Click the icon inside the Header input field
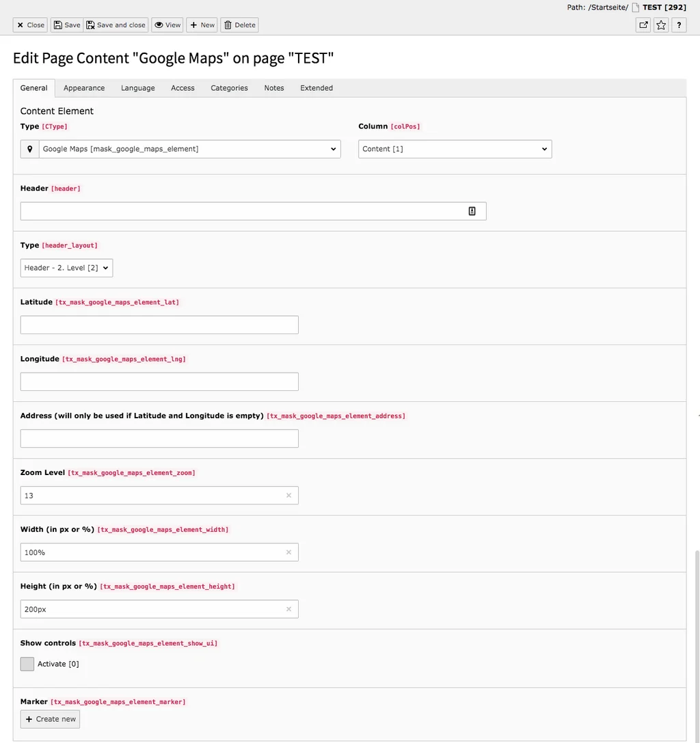This screenshot has height=743, width=700. click(x=472, y=211)
